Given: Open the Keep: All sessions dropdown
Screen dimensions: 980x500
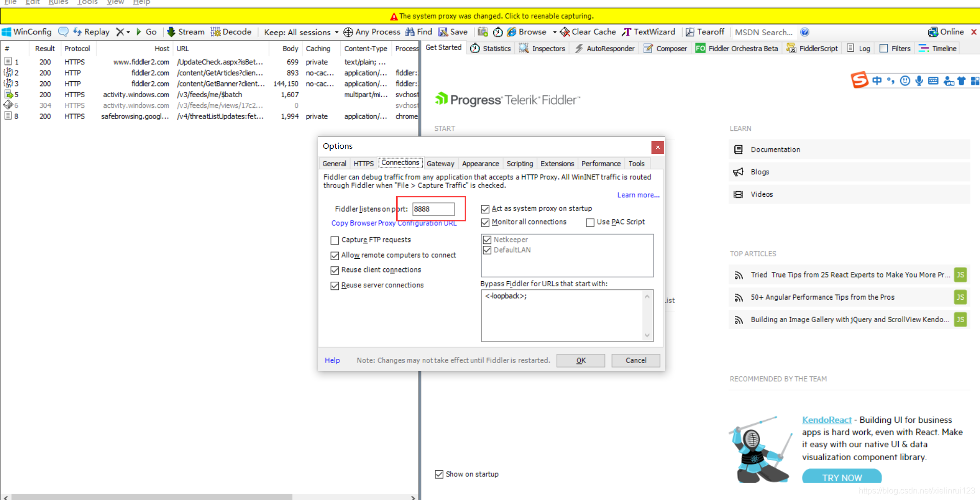Looking at the screenshot, I should tap(301, 32).
